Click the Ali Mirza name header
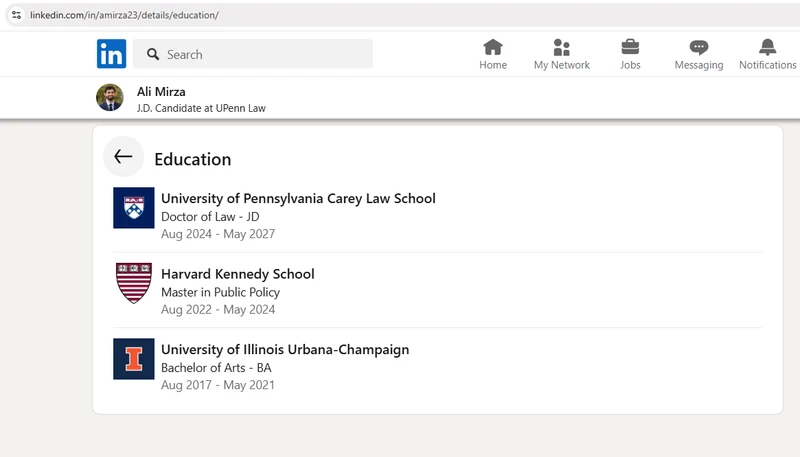Screen dimensions: 800x457 161,92
